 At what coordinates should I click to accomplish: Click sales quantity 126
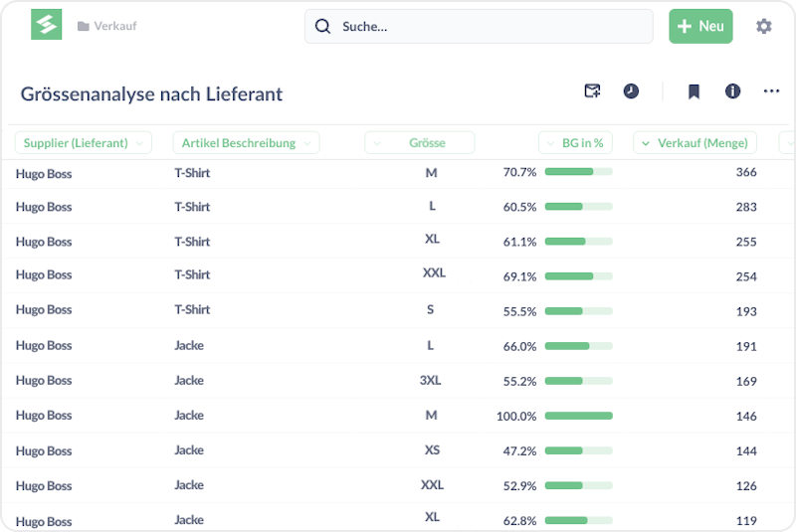click(x=746, y=486)
